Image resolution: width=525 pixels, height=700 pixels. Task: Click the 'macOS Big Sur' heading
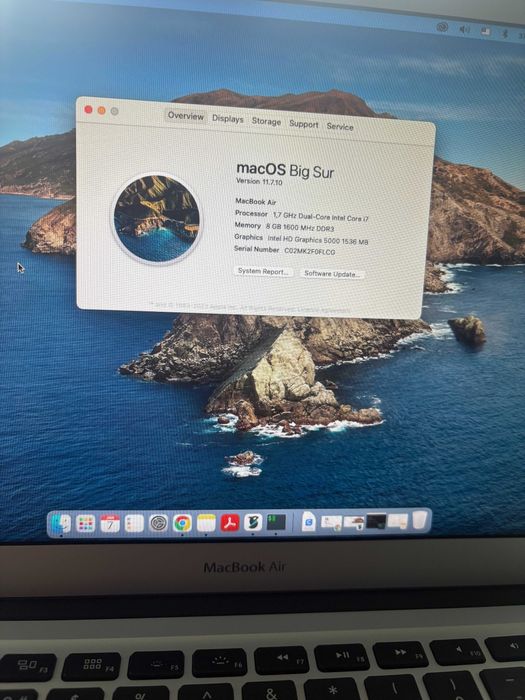click(285, 170)
